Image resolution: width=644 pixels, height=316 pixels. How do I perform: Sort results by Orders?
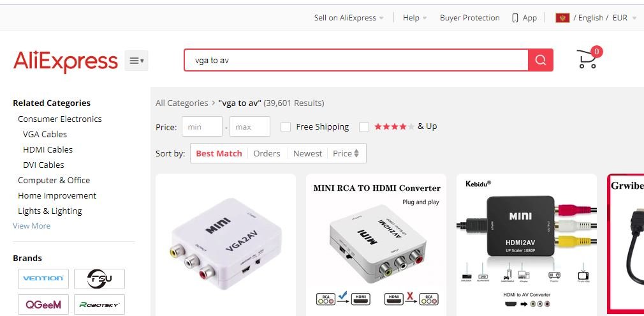pyautogui.click(x=267, y=153)
